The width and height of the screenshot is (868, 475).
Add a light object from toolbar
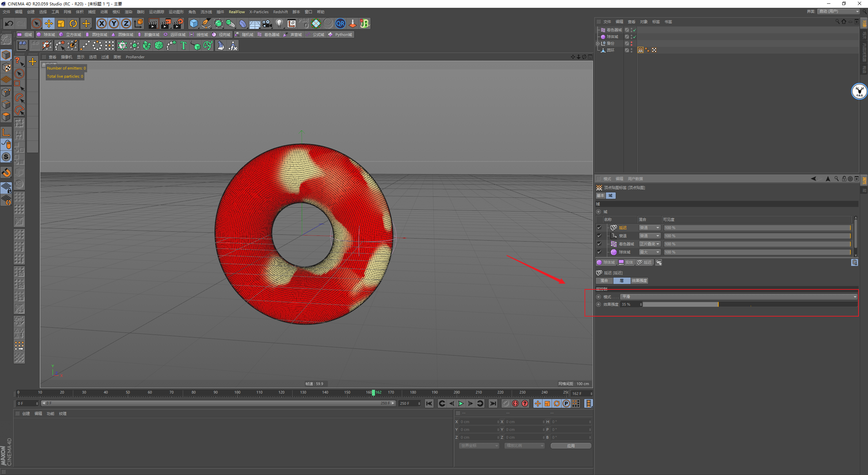[279, 23]
